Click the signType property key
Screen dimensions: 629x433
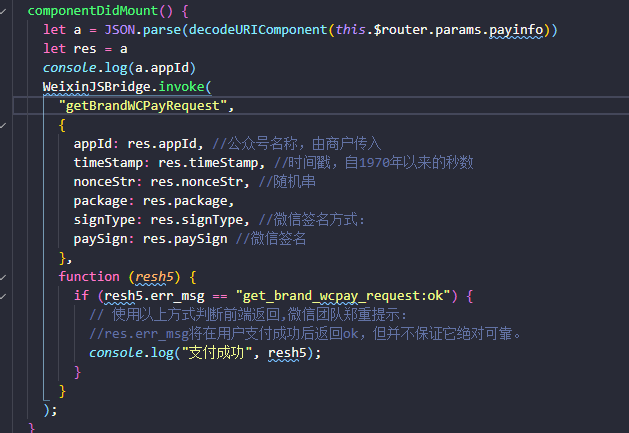(x=104, y=220)
